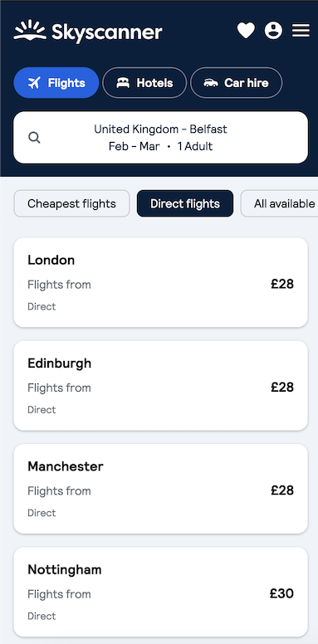318x644 pixels.
Task: Switch to the Car hire tab
Action: click(237, 83)
